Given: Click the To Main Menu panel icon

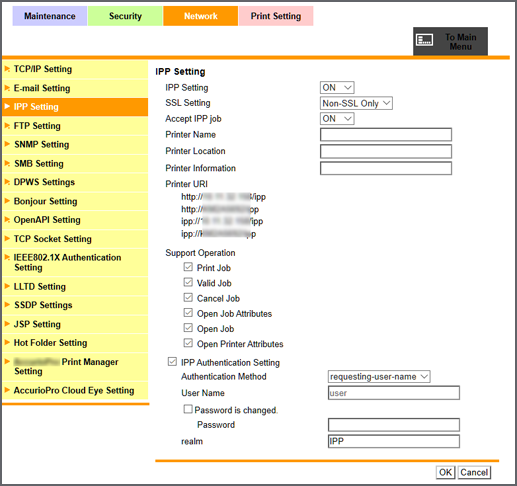Looking at the screenshot, I should (424, 40).
